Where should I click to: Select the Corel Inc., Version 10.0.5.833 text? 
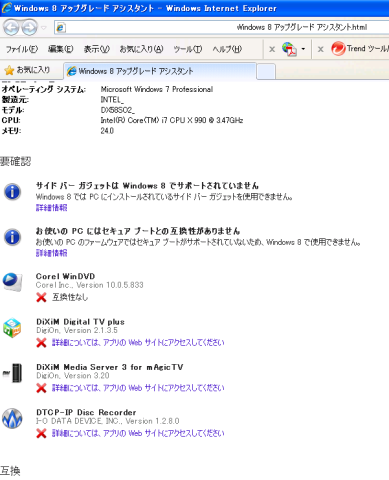[x=90, y=285]
